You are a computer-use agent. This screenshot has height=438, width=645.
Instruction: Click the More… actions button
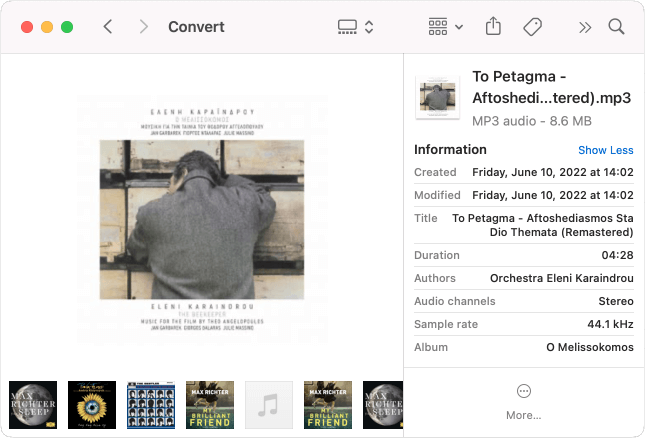pos(524,402)
